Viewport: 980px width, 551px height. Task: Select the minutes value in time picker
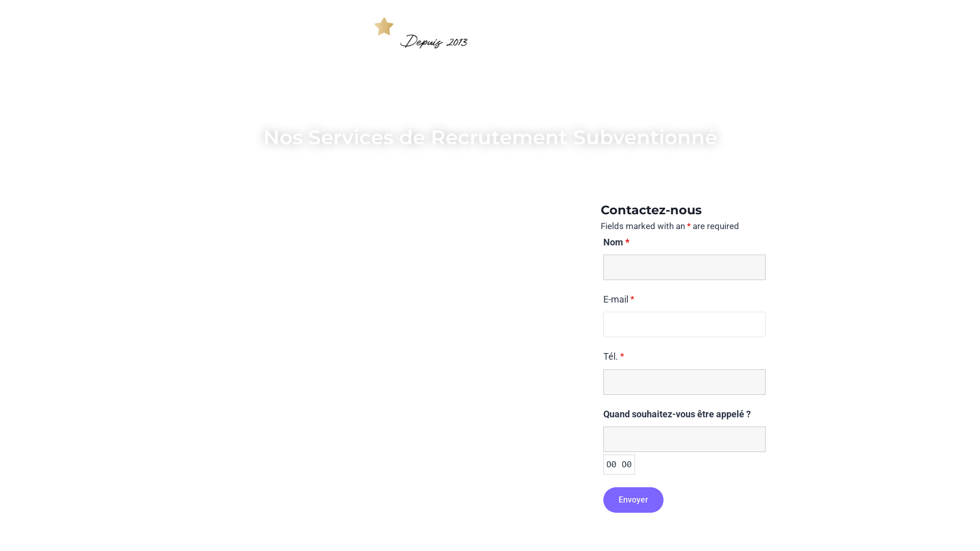click(x=627, y=464)
